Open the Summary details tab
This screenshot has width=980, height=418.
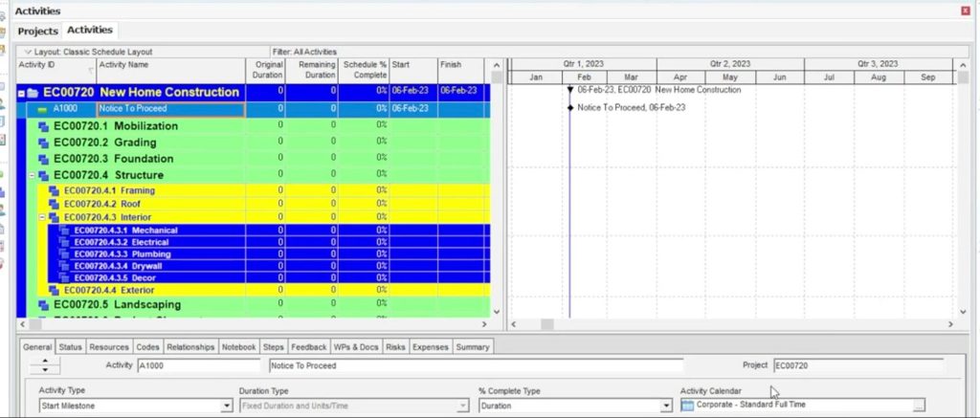click(x=473, y=347)
